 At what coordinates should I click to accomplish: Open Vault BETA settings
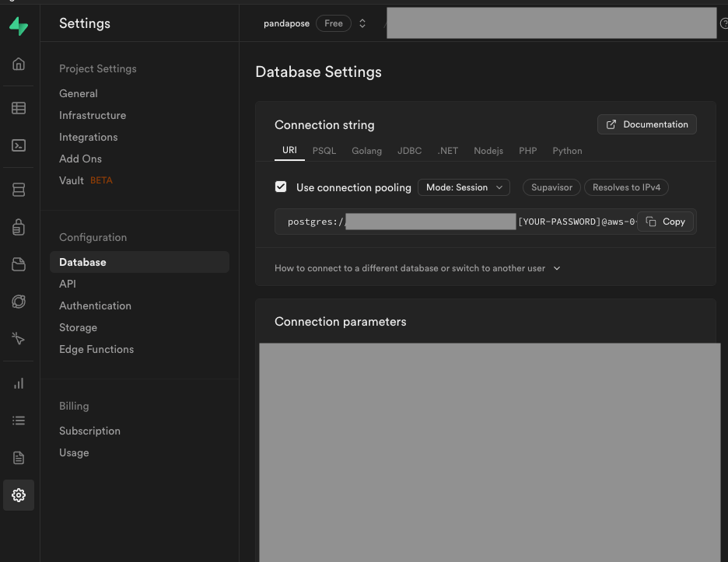point(86,180)
